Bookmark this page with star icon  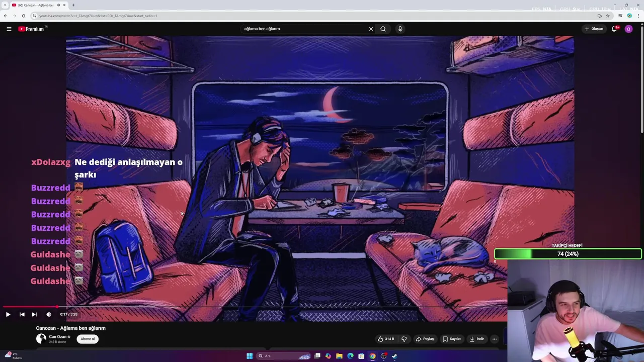pos(608,16)
